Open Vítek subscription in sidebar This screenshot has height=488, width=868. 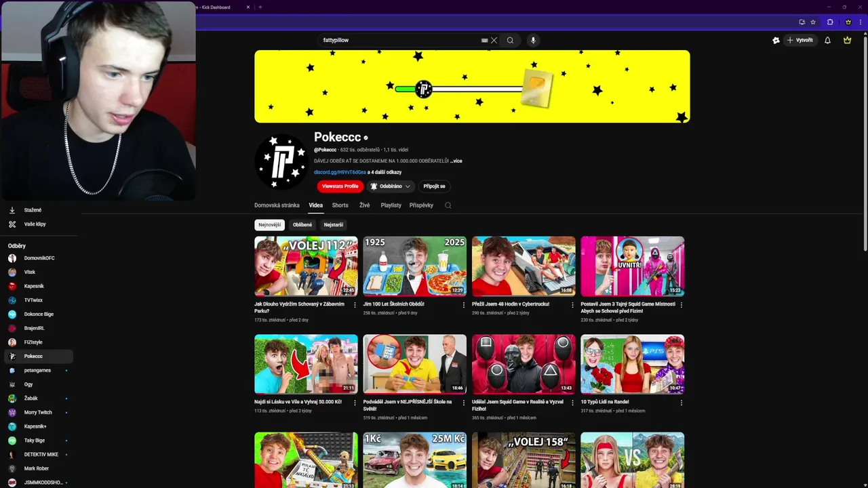39,272
